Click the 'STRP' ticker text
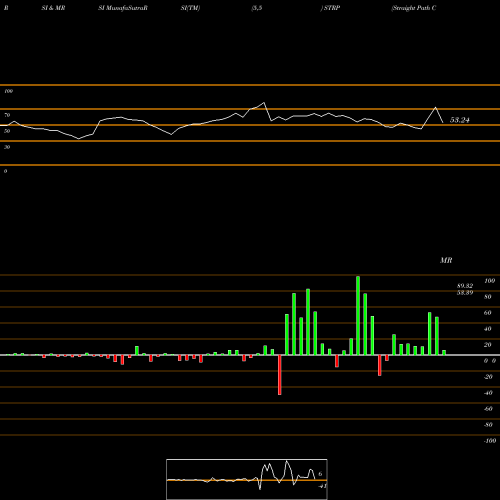This screenshot has width=500, height=500. pos(332,8)
